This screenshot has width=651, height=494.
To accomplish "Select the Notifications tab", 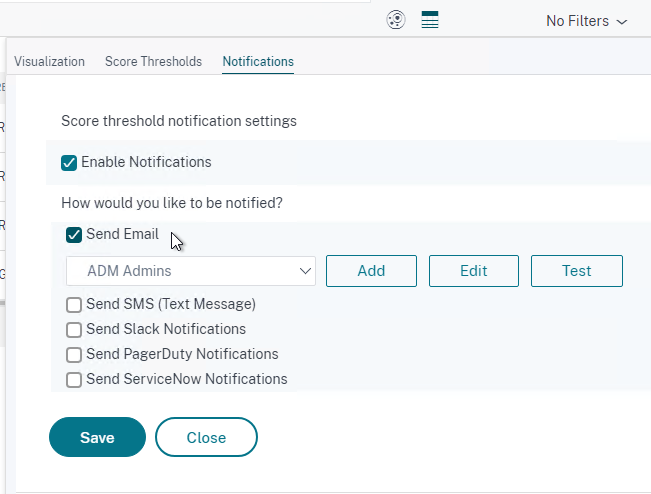I will coord(258,61).
